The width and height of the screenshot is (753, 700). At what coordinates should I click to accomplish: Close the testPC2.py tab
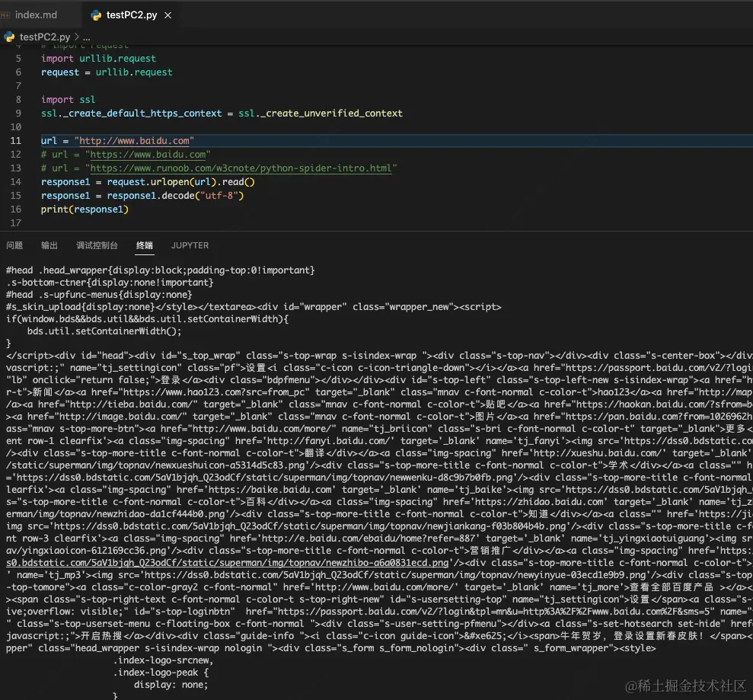pyautogui.click(x=168, y=15)
